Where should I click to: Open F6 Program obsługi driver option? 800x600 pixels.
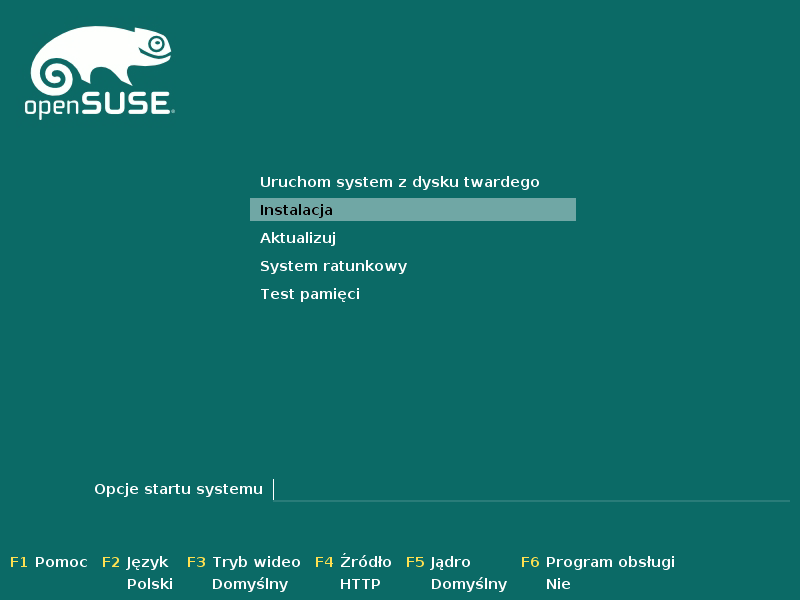coord(610,562)
